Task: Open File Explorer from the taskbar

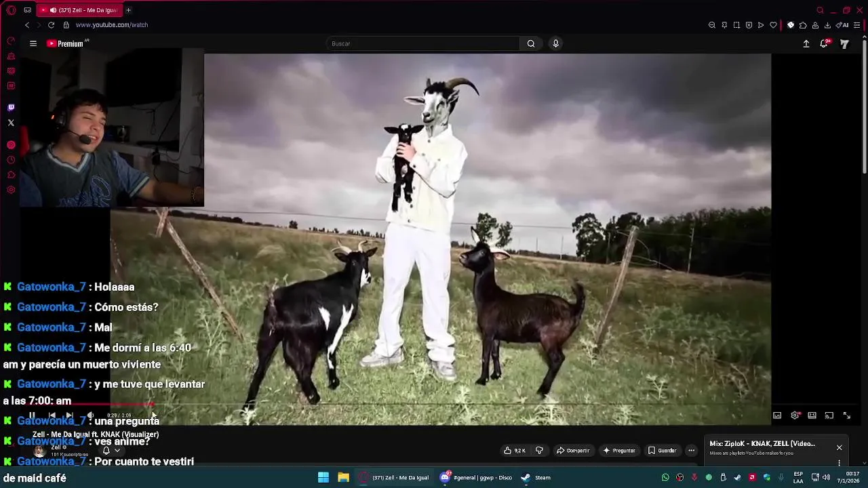Action: tap(344, 477)
